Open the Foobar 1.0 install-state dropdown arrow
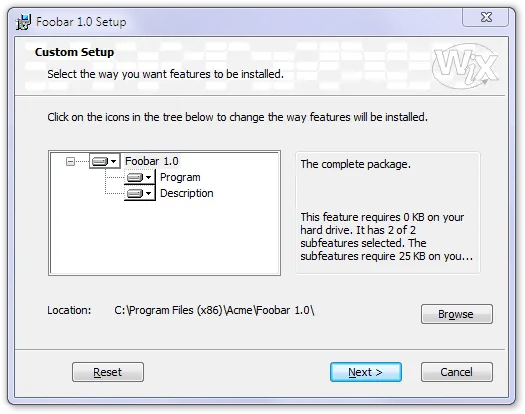The image size is (525, 414). [x=114, y=161]
